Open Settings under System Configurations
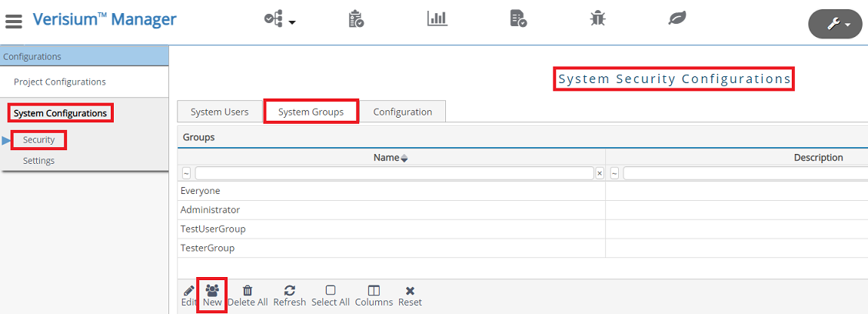868x314 pixels. click(x=38, y=161)
